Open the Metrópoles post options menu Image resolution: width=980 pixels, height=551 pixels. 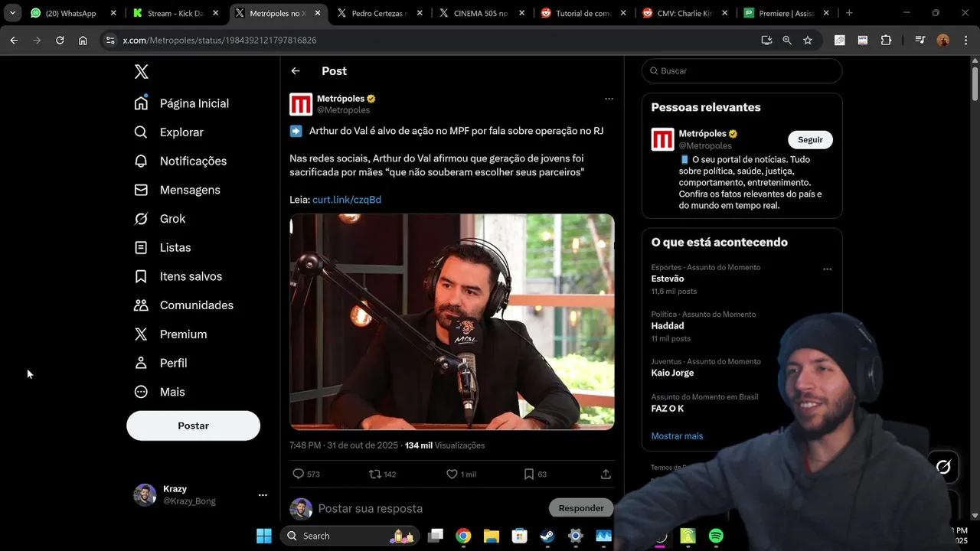(609, 99)
